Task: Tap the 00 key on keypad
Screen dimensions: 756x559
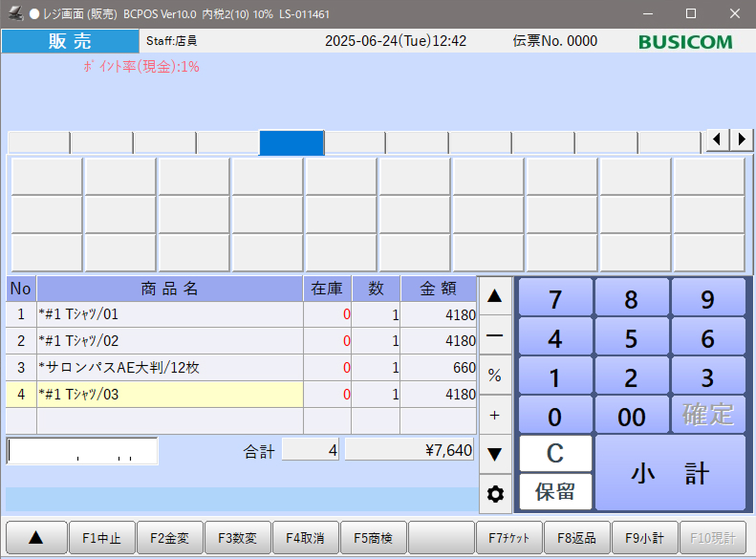Action: point(631,416)
